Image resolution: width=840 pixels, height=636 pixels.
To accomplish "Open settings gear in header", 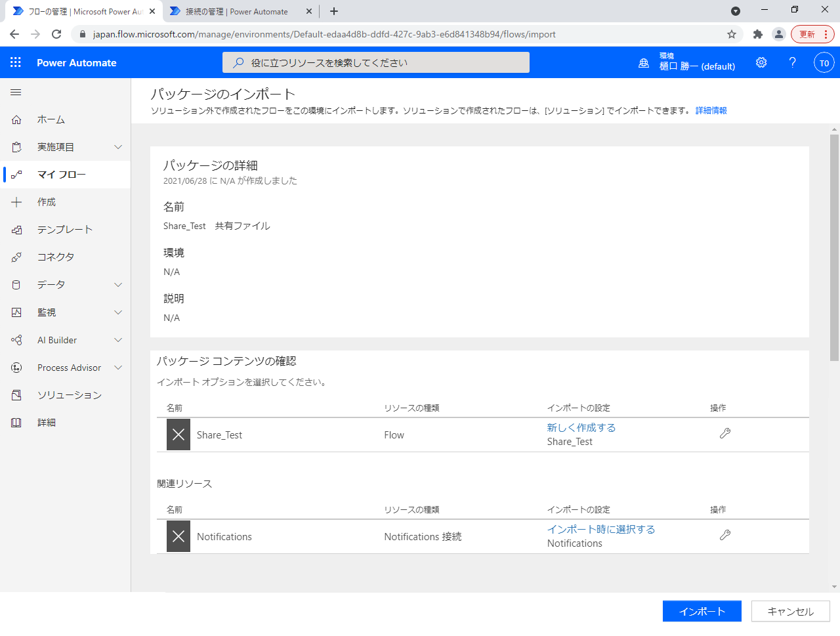I will click(x=761, y=62).
